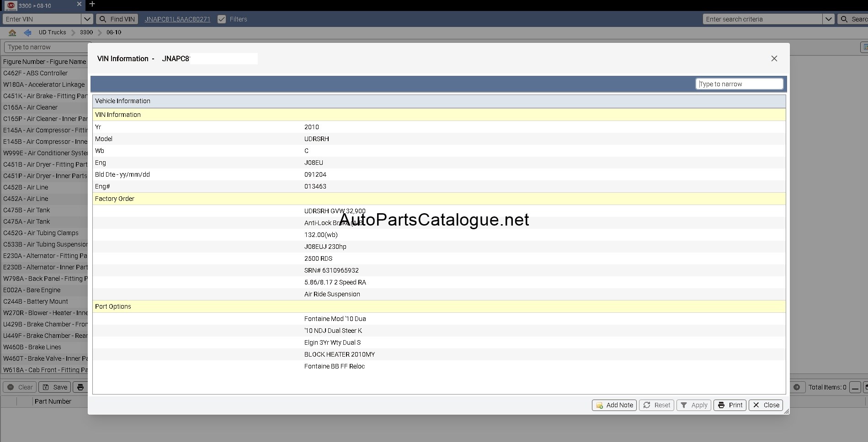Focus the dialog Type to narrow field

click(739, 84)
